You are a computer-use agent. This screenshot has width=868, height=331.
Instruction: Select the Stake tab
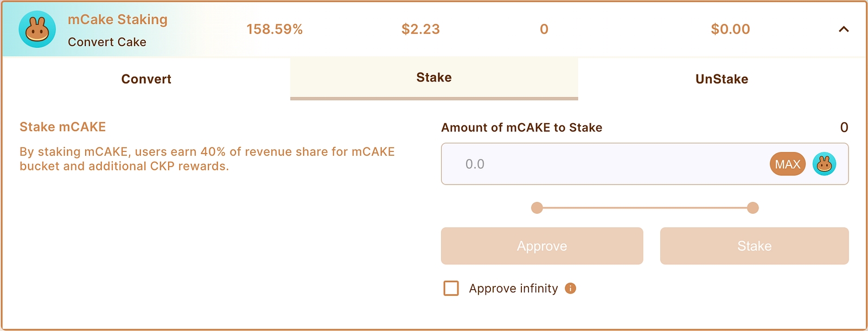(434, 78)
